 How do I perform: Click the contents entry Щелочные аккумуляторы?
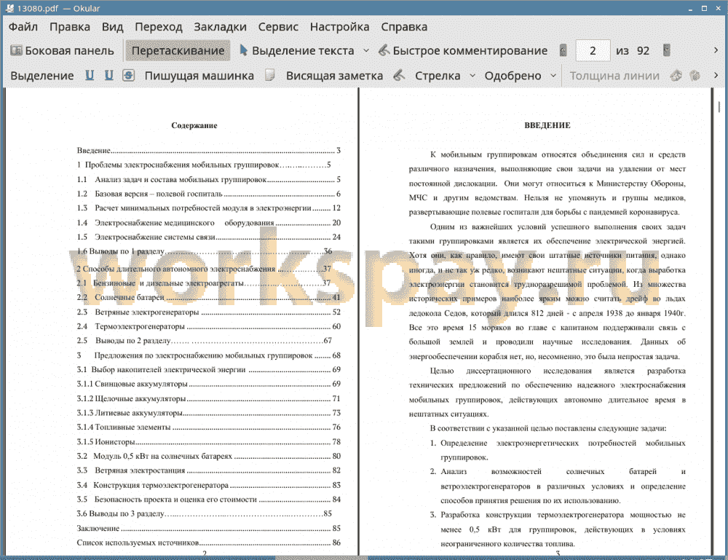coord(209,398)
